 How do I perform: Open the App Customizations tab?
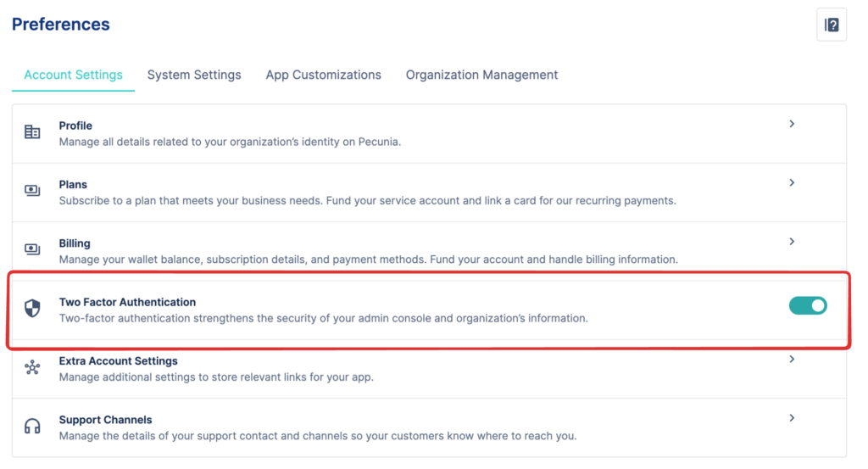coord(323,75)
